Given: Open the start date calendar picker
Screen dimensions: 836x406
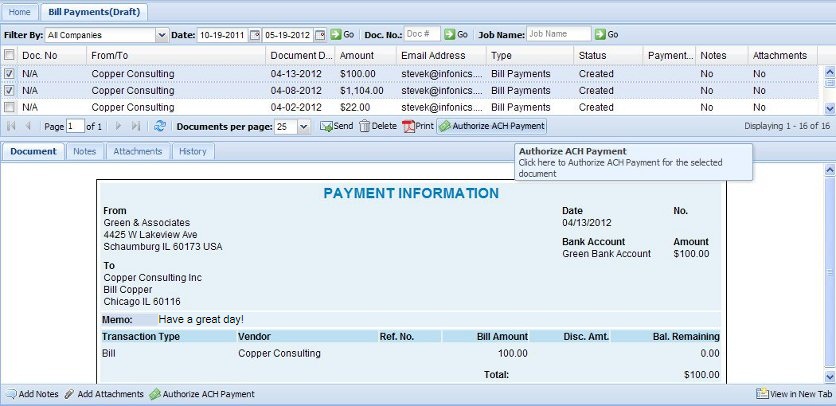Looking at the screenshot, I should pos(254,35).
